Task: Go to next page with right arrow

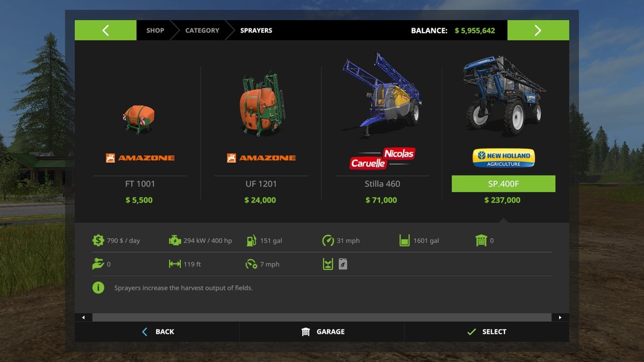Action: pyautogui.click(x=538, y=30)
